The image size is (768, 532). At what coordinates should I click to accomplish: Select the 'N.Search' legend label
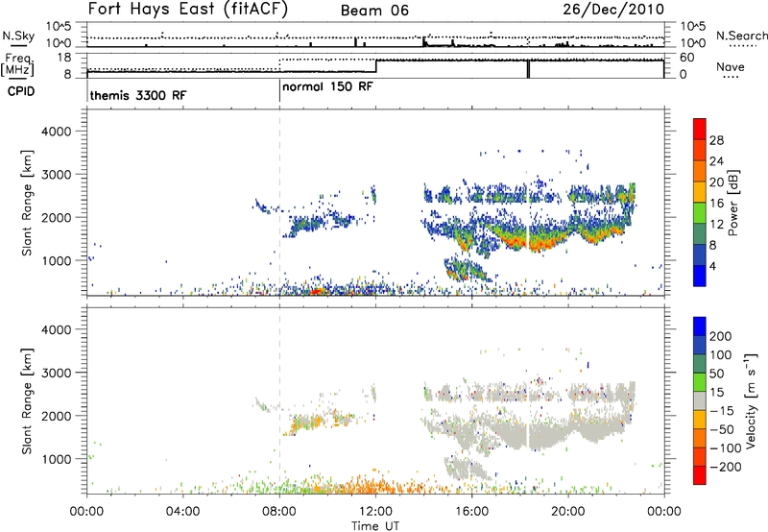[741, 36]
